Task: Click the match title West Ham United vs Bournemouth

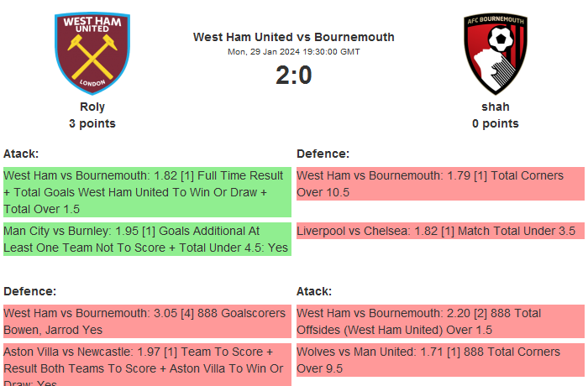Action: [x=293, y=37]
